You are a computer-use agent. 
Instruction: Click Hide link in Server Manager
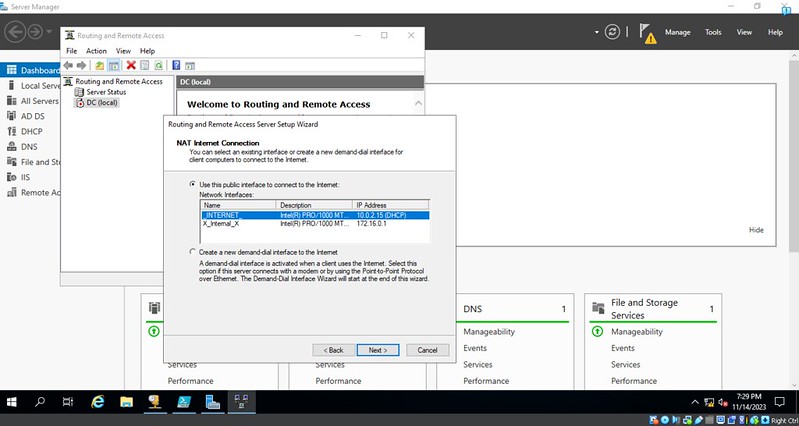756,230
